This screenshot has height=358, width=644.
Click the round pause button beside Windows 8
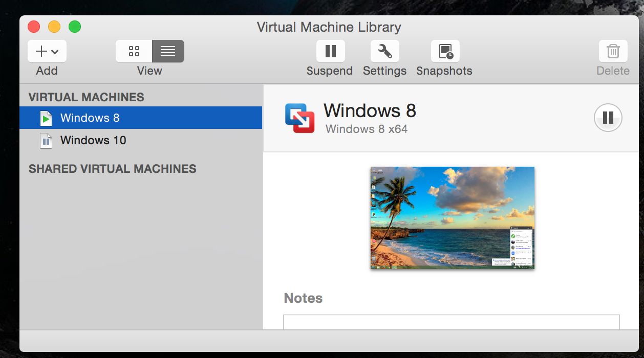tap(608, 118)
